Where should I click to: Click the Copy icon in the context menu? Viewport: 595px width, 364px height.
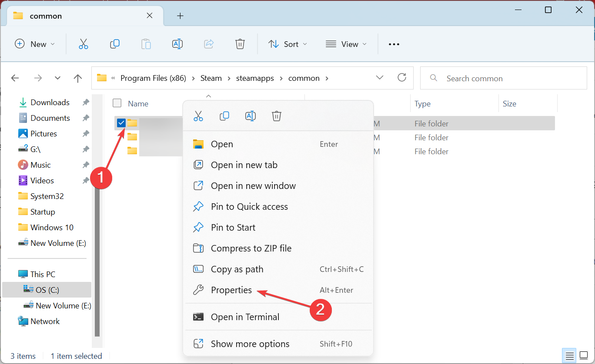click(x=224, y=116)
